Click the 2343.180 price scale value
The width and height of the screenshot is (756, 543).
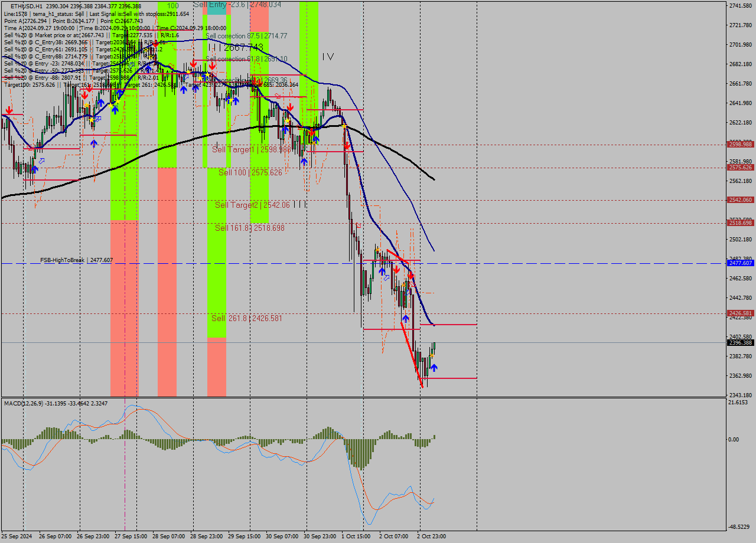(x=741, y=395)
